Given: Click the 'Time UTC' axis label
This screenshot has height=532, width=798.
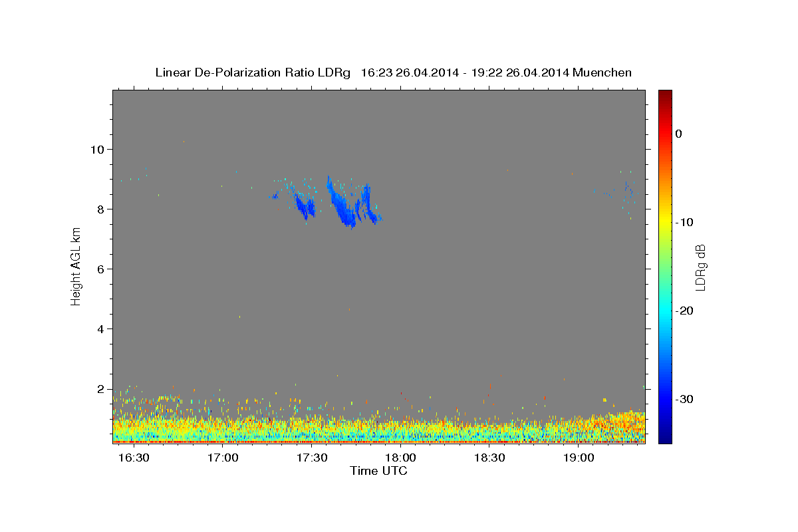Looking at the screenshot, I should [378, 471].
